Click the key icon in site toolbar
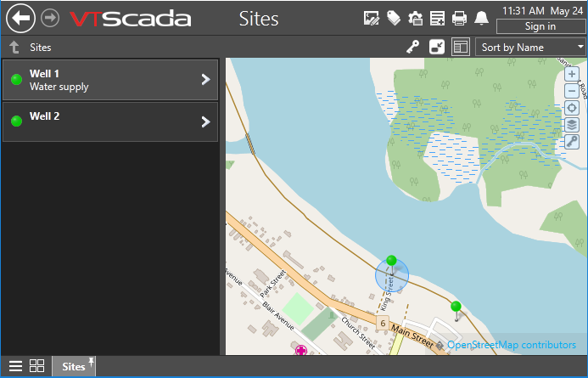588x378 pixels. [x=413, y=48]
